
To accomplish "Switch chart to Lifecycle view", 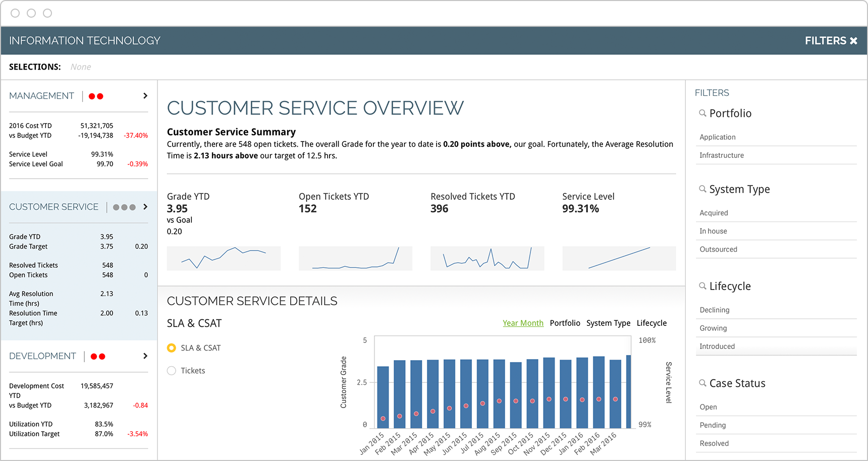I will [x=652, y=323].
